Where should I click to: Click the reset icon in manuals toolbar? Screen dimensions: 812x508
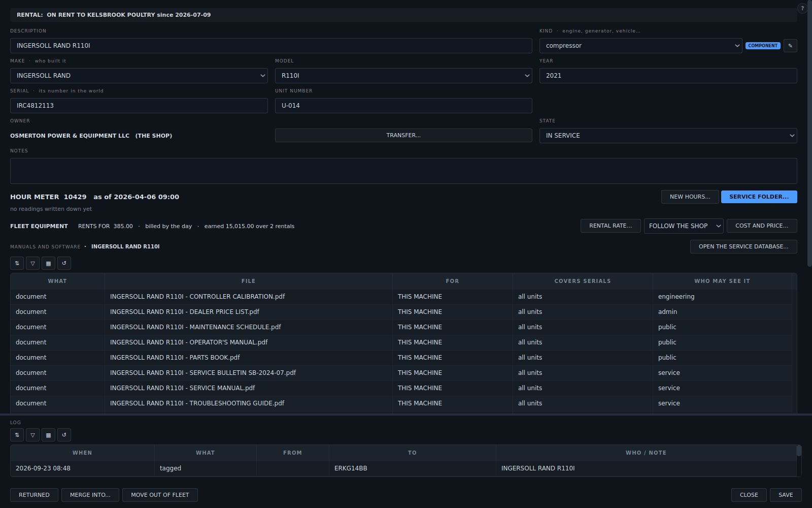point(64,263)
